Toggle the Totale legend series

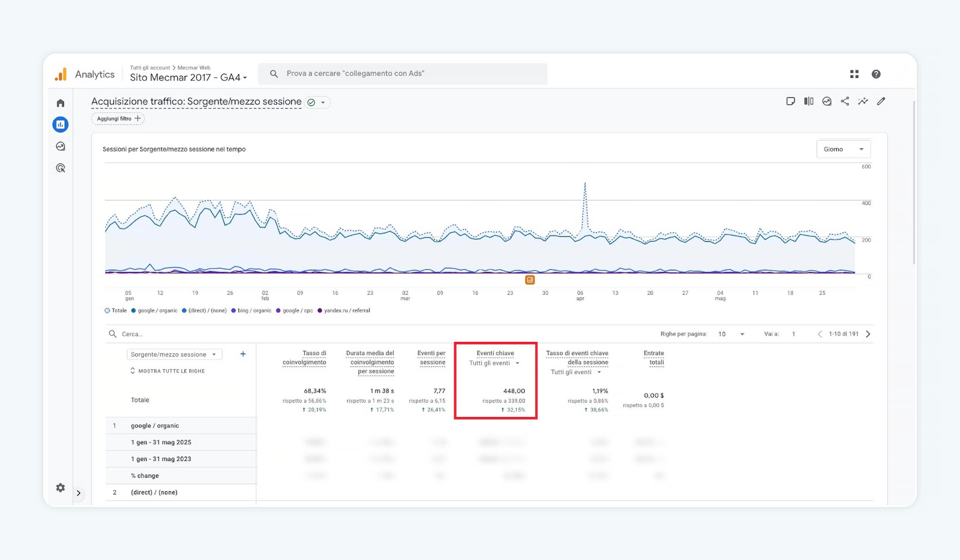click(115, 310)
